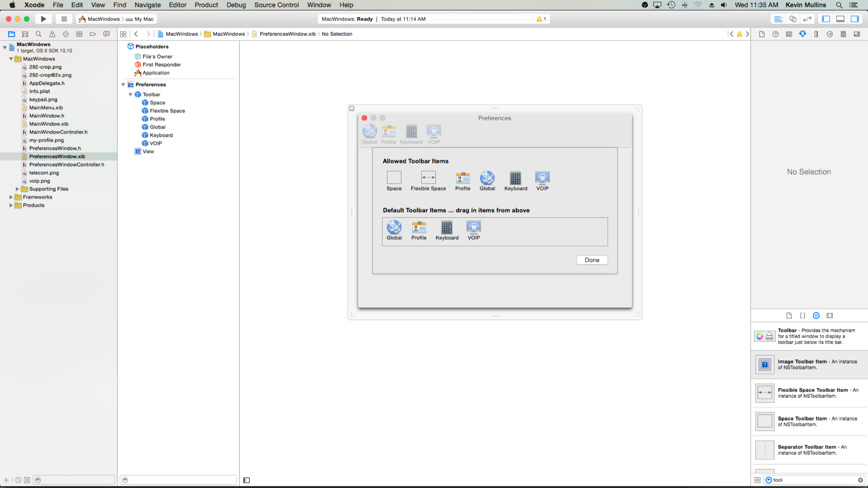This screenshot has height=488, width=868.
Task: Open the Quick Help inspector
Action: [776, 34]
